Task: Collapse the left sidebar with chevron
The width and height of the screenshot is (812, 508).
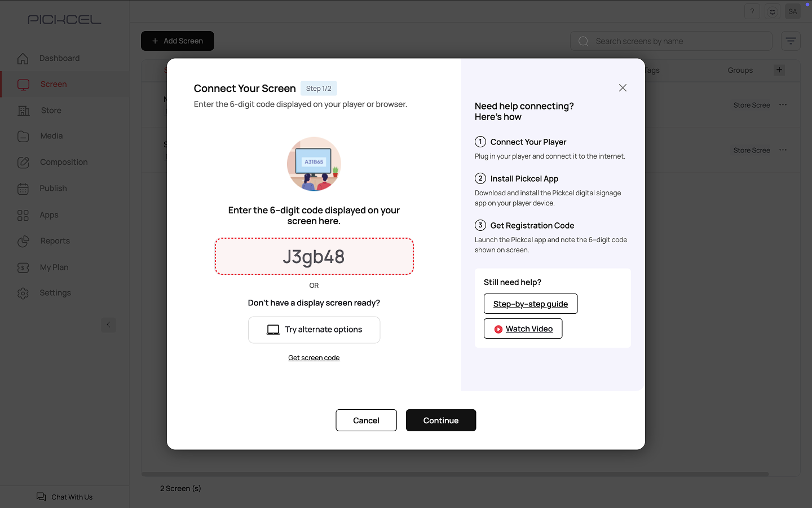Action: click(109, 325)
